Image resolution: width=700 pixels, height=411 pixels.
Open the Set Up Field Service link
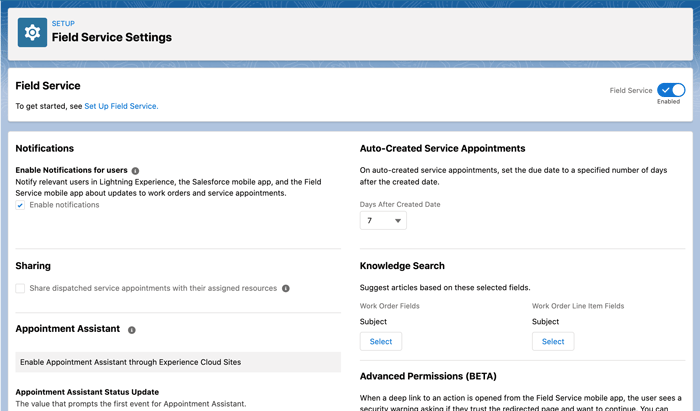pos(120,106)
